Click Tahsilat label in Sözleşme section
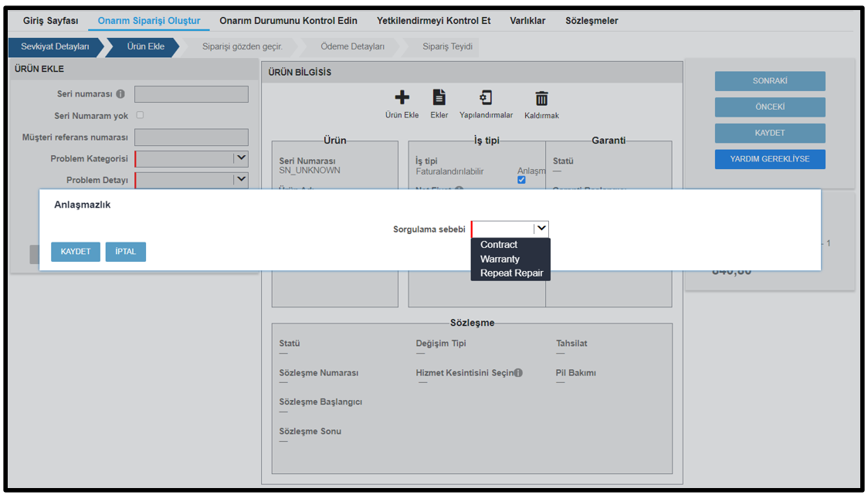This screenshot has height=495, width=868. [x=571, y=344]
